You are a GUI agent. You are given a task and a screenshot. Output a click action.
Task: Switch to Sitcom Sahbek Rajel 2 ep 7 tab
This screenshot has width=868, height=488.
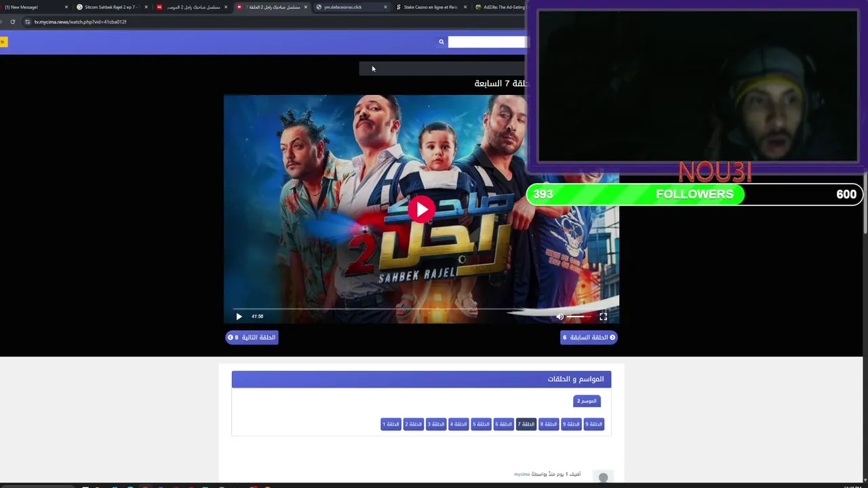point(113,7)
